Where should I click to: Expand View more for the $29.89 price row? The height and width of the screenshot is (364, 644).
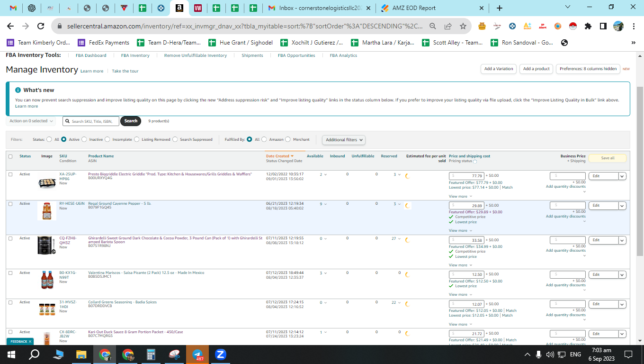(460, 230)
